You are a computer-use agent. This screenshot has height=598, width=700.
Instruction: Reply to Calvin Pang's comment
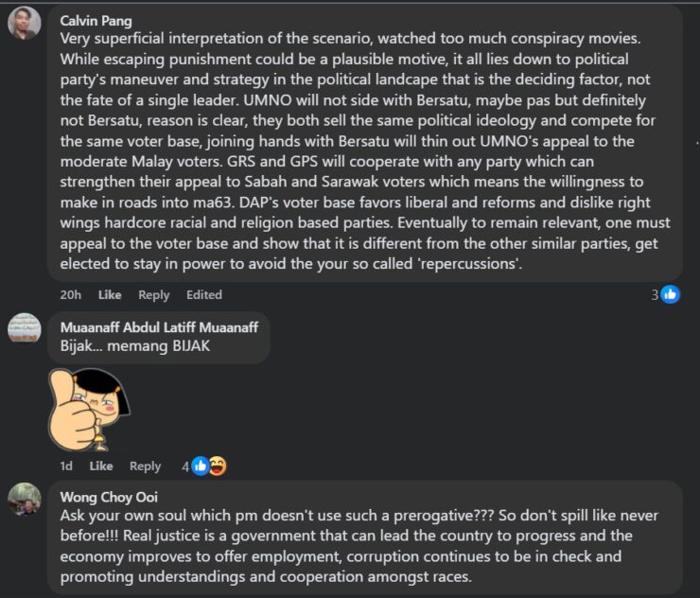click(153, 294)
